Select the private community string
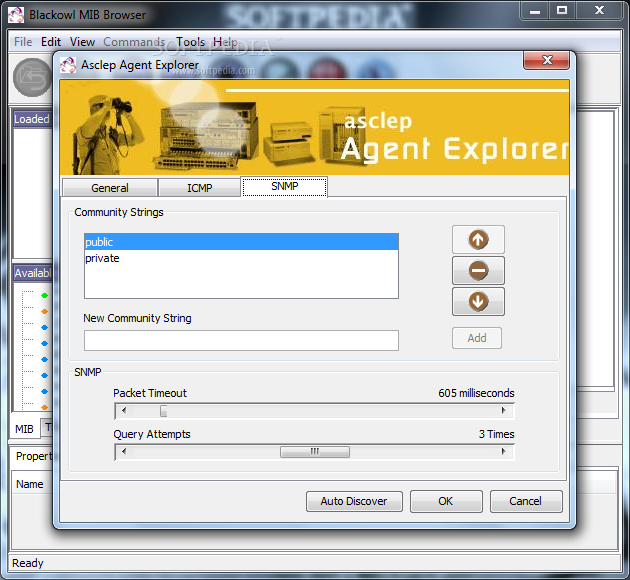The width and height of the screenshot is (630, 580). [241, 258]
